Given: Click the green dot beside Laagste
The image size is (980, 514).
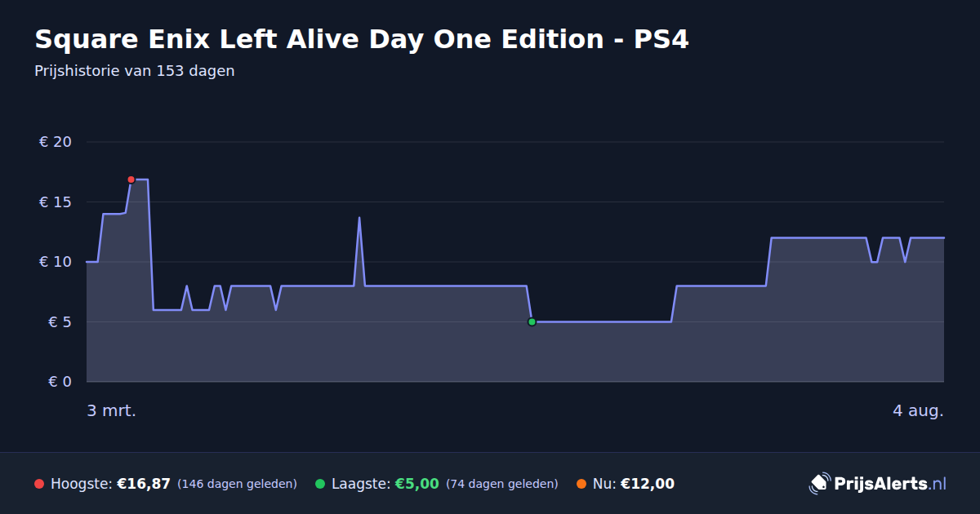Looking at the screenshot, I should (320, 484).
